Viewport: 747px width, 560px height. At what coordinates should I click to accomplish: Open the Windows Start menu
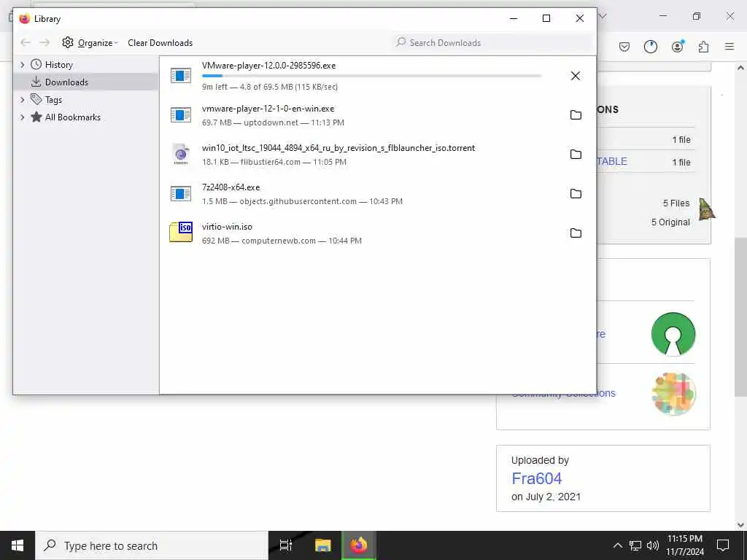coord(18,545)
